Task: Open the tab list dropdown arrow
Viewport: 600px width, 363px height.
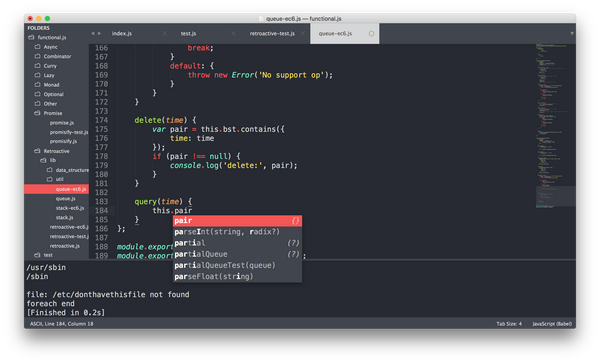Action: click(572, 34)
